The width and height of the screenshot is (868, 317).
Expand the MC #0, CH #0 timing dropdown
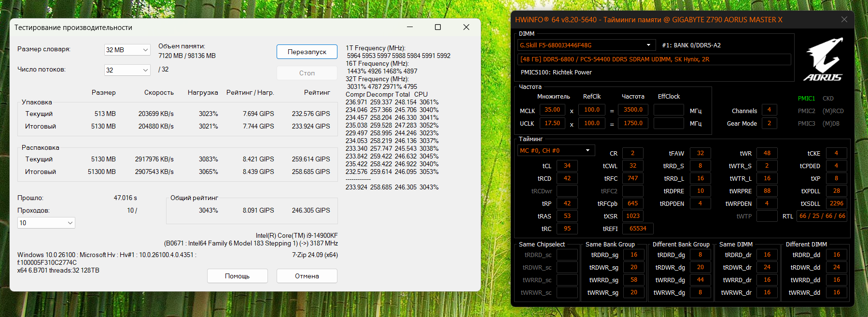coord(556,150)
